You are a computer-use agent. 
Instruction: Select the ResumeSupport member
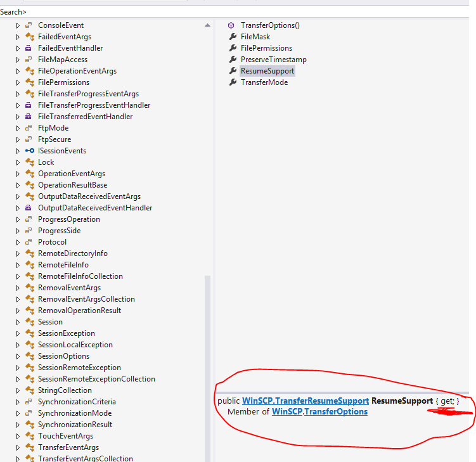tap(267, 71)
